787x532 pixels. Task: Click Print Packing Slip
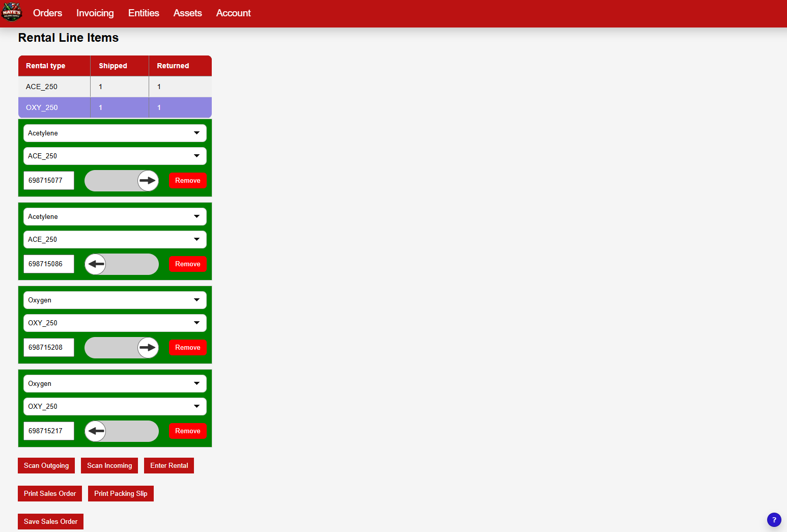[121, 494]
